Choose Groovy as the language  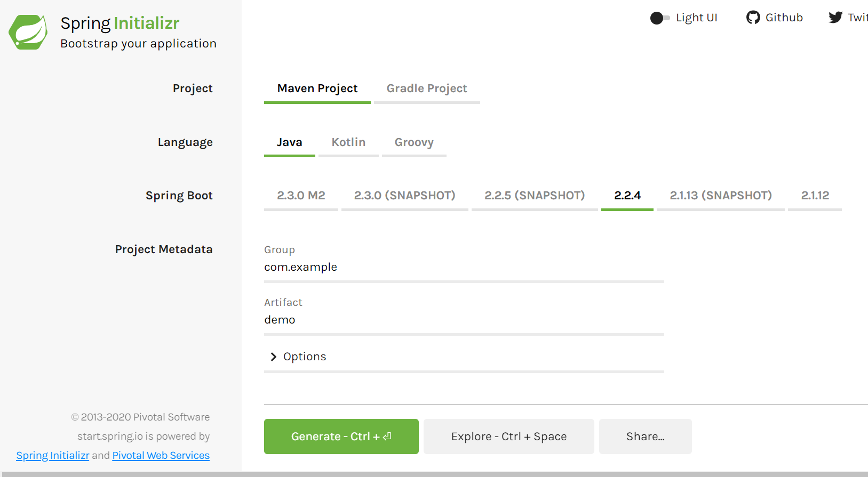pyautogui.click(x=414, y=143)
